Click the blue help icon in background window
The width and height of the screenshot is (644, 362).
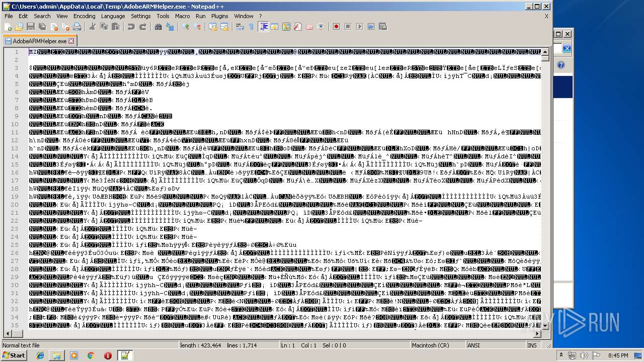click(561, 65)
